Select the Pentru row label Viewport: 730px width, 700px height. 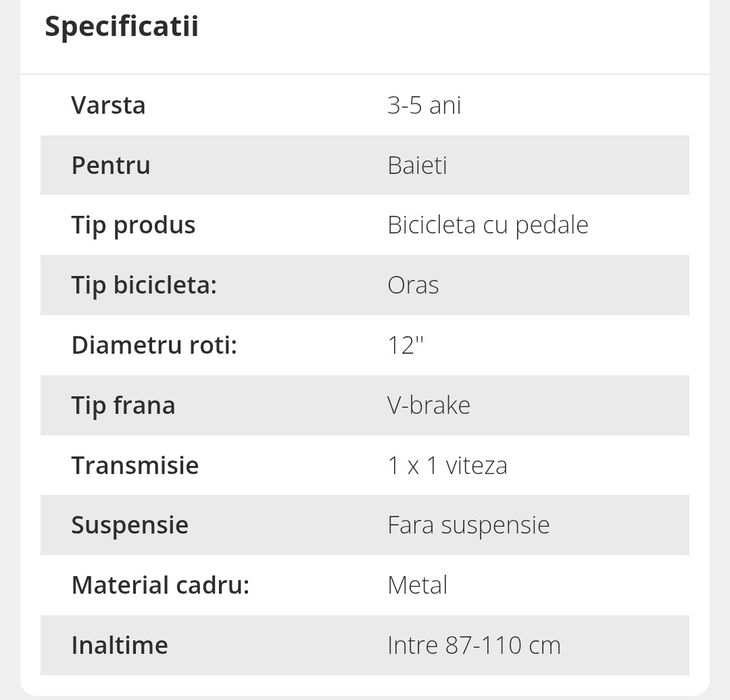point(111,165)
